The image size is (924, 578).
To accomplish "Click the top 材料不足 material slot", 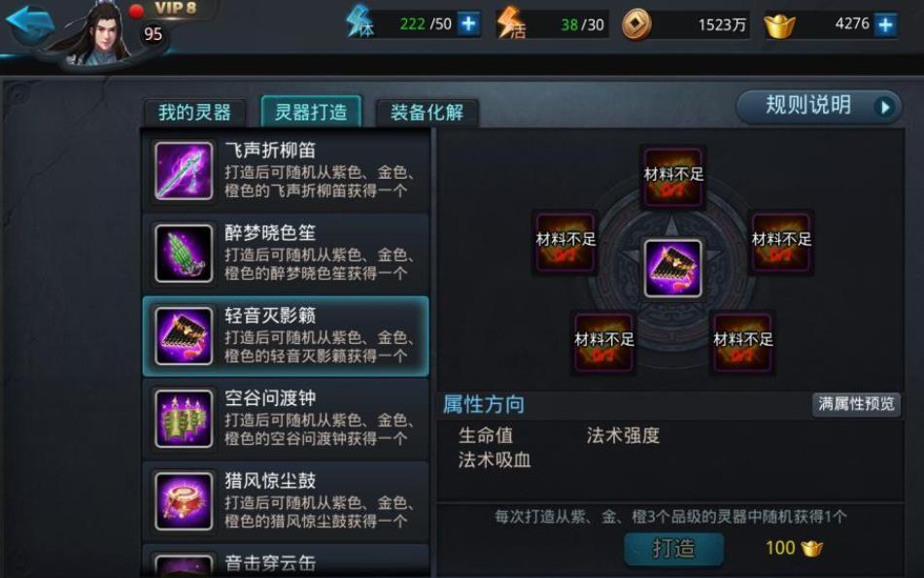I will tap(672, 179).
